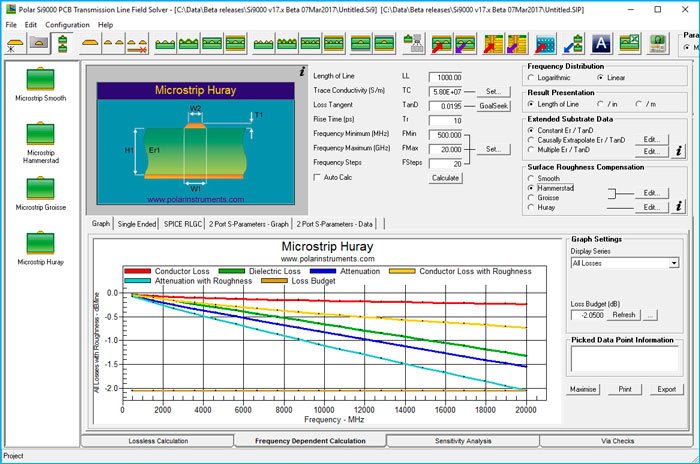
Task: Open info icon for Extended Substrate Data
Action: pos(679,150)
